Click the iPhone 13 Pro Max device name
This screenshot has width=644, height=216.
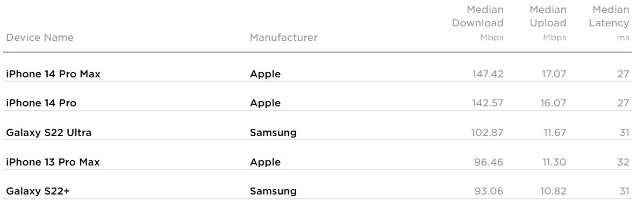click(53, 162)
